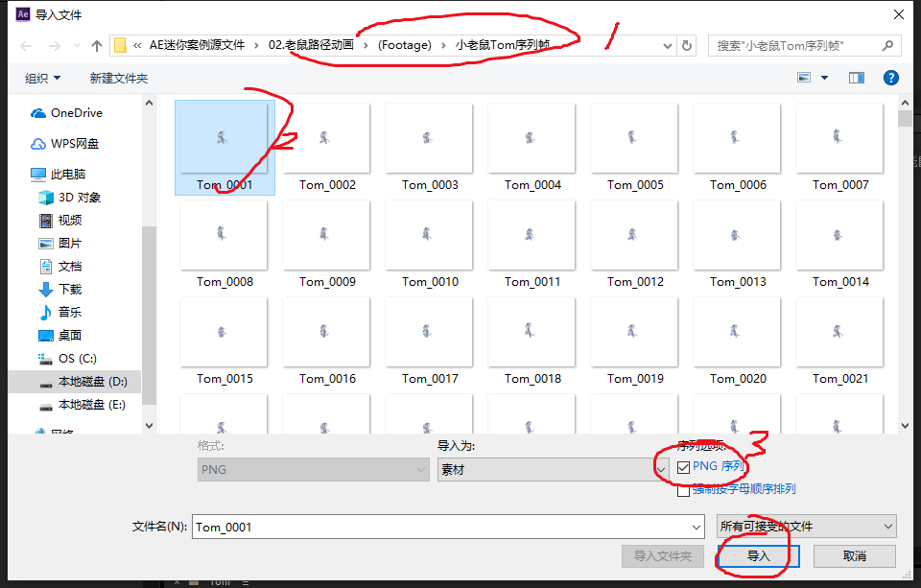Go up one folder level
The image size is (921, 588).
point(97,46)
